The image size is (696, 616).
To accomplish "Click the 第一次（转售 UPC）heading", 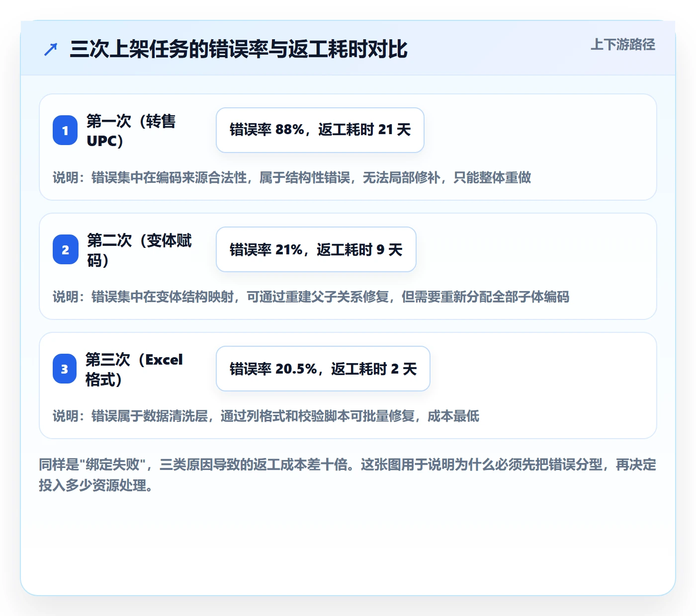I will point(131,131).
